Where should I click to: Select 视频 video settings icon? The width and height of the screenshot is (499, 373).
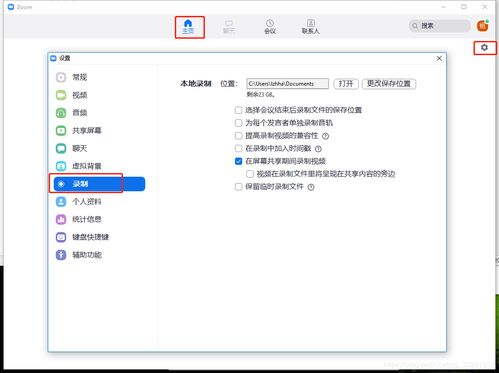pos(61,95)
